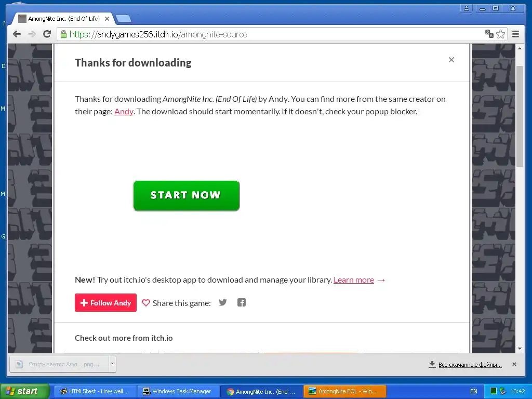Click the page scrollbar up arrow
This screenshot has height=399, width=532.
point(520,49)
